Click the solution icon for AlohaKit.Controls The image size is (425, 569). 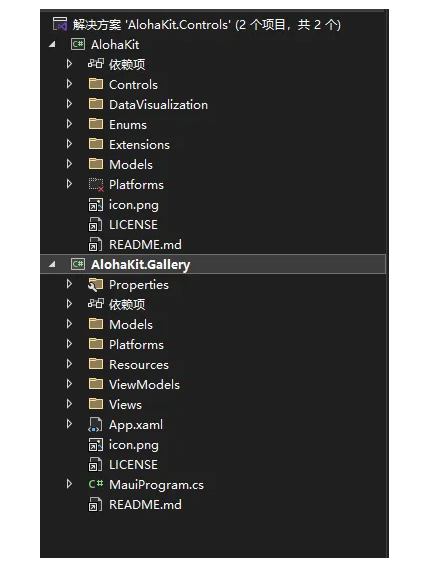coord(60,24)
